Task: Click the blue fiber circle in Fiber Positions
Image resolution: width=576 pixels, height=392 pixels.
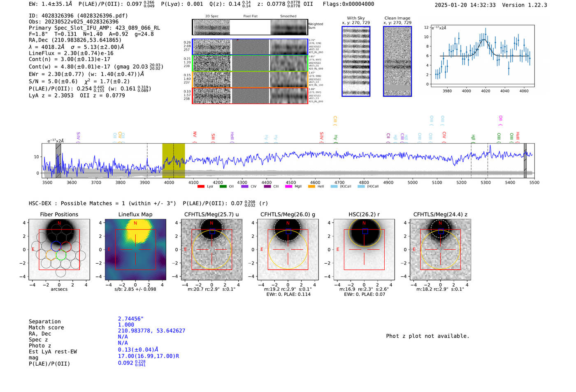Action: coord(56,246)
